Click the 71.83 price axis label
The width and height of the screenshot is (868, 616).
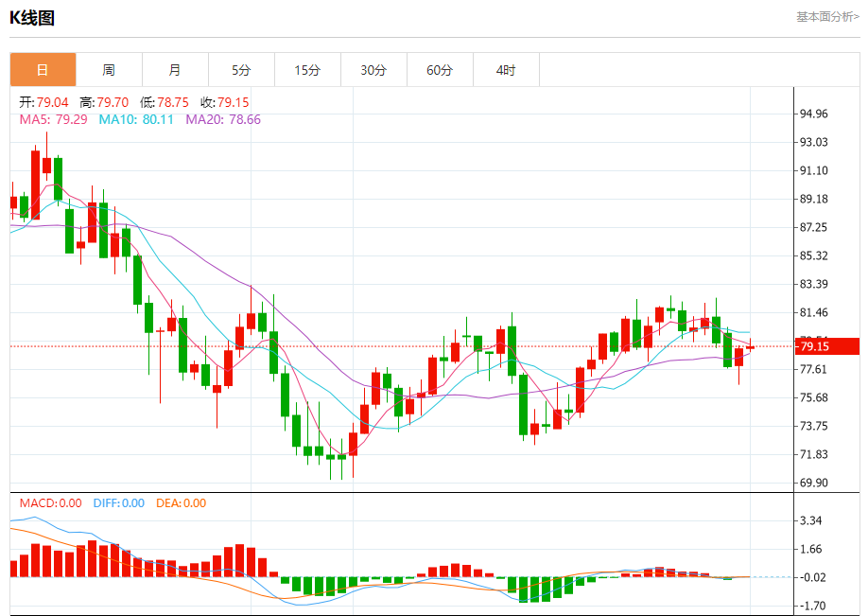[814, 454]
